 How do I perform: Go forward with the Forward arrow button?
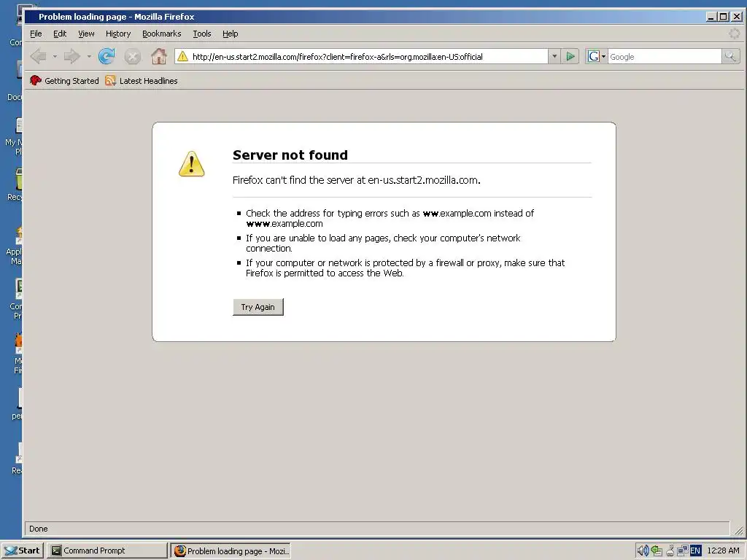[72, 57]
